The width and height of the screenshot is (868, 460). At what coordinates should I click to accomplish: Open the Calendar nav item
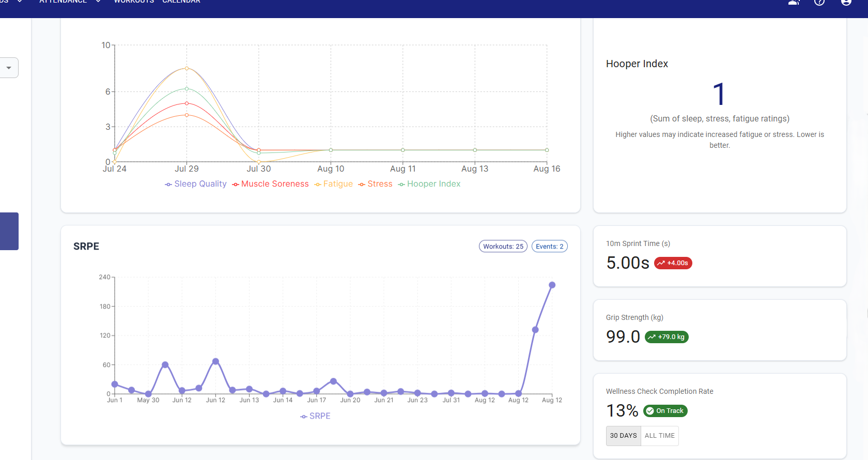point(181,2)
